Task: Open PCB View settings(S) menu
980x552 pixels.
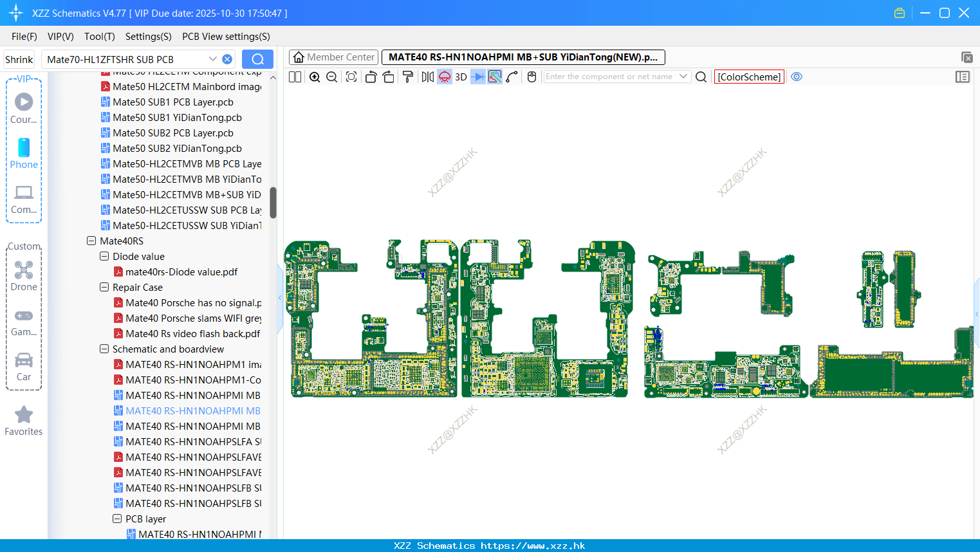Action: 226,37
